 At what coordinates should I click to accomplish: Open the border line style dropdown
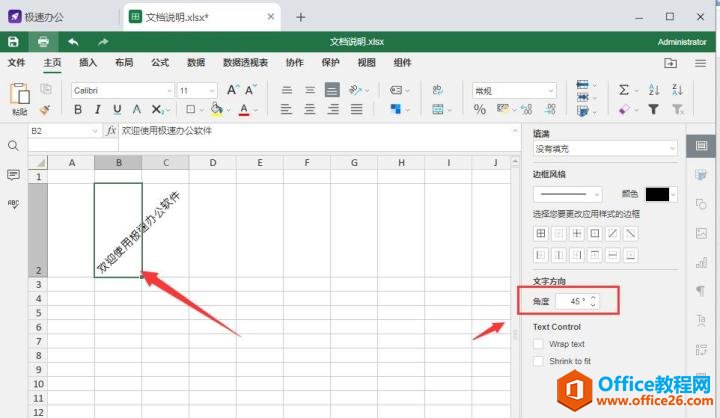[568, 194]
